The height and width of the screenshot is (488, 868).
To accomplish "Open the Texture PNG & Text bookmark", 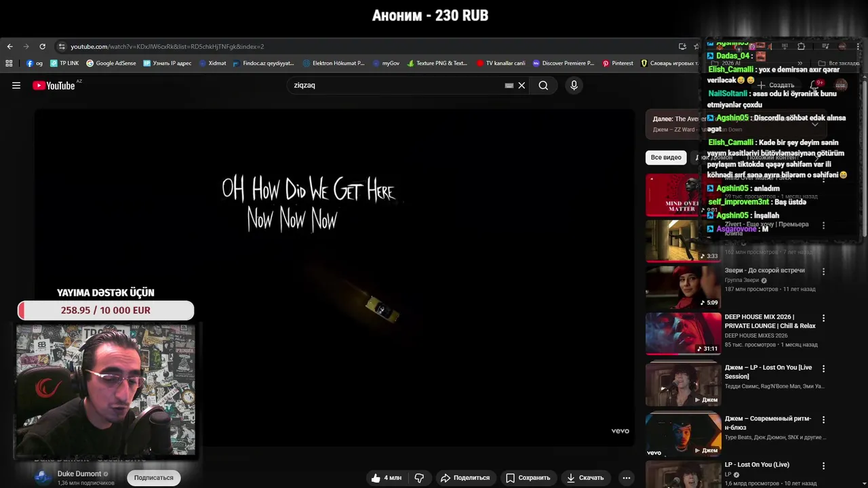I will coord(437,63).
